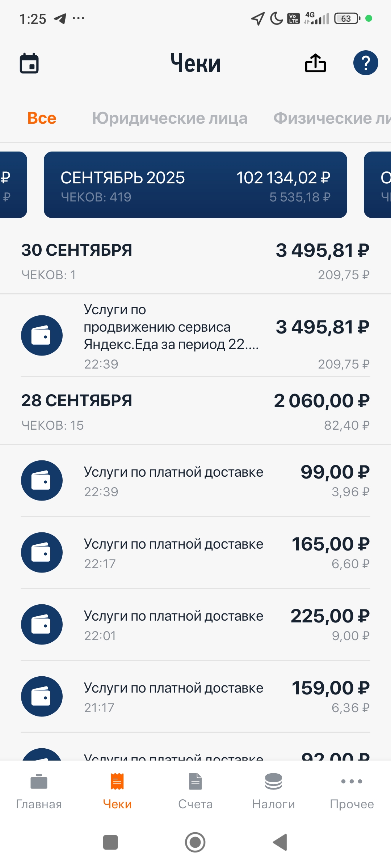Tap wallet icon of Яндекс.Еда receipt
Screen dimensions: 391x868
click(42, 335)
